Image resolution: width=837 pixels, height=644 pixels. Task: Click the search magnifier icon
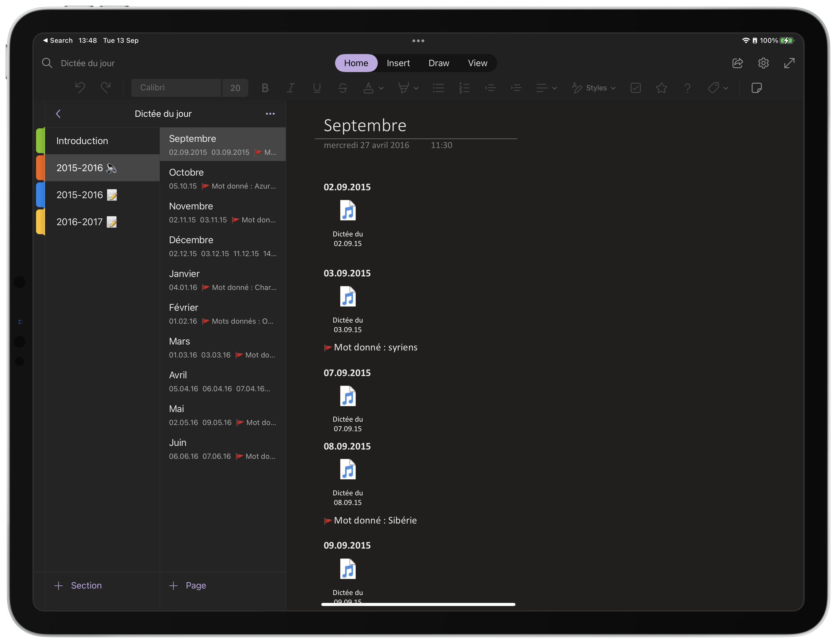coord(47,63)
